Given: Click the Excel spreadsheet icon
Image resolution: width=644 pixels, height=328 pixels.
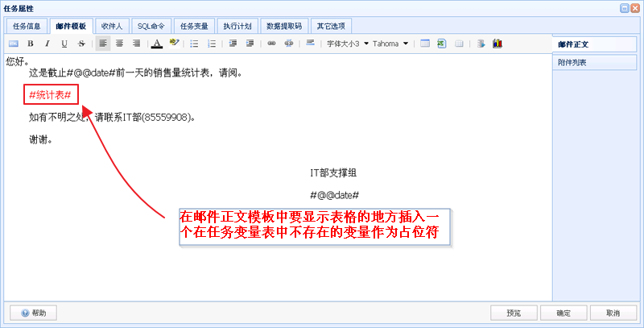Looking at the screenshot, I should click(x=442, y=44).
